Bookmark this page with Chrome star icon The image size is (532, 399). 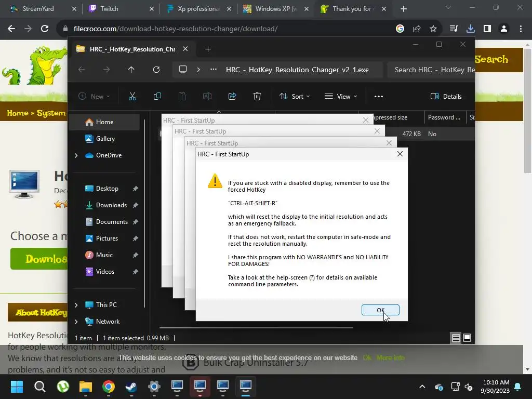click(433, 29)
